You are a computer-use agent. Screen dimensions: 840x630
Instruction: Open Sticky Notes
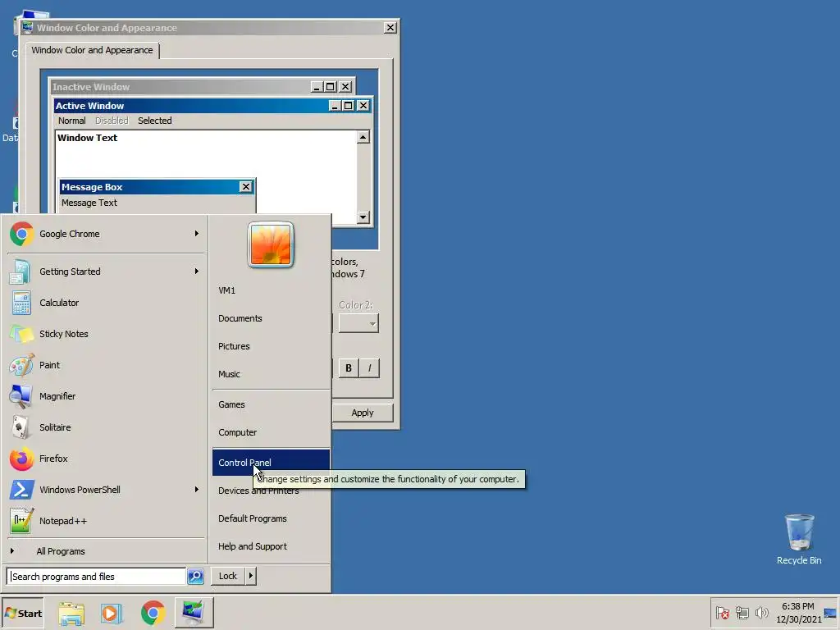tap(104, 334)
